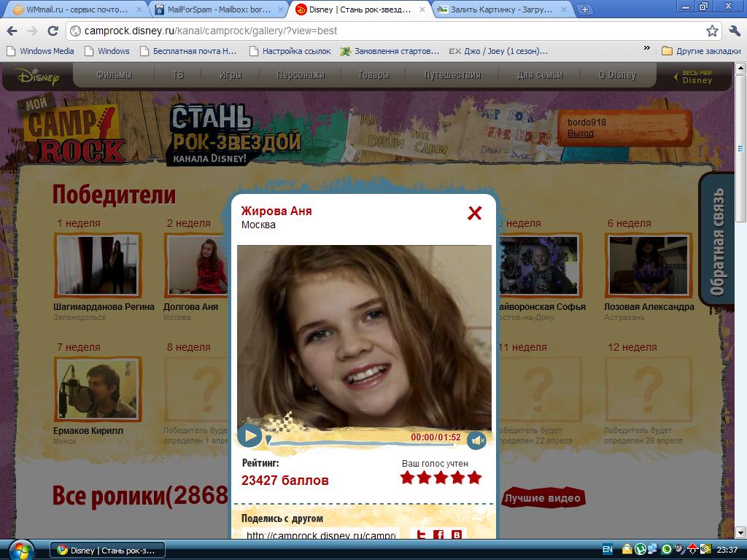Open the mail envelope tray icon
The width and height of the screenshot is (747, 560).
click(627, 550)
